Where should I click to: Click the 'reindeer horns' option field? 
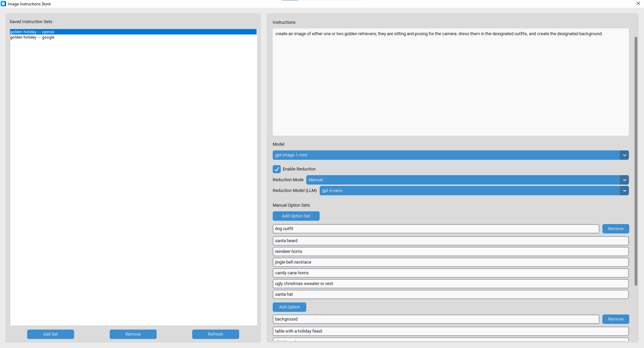[450, 252]
